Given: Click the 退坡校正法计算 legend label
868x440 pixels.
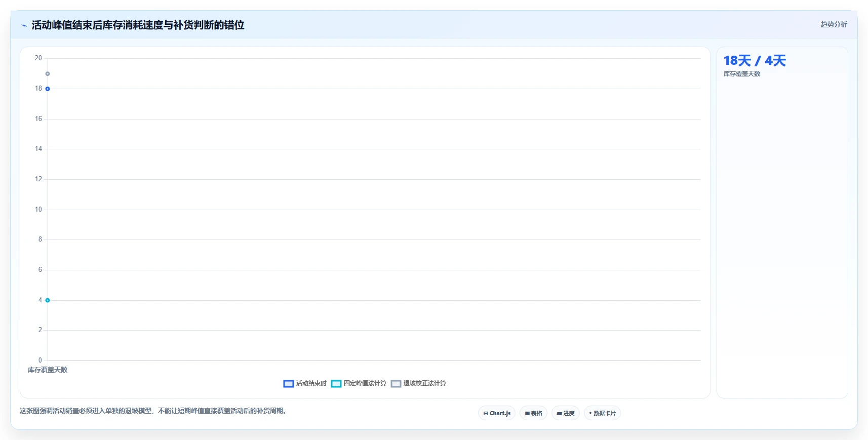Looking at the screenshot, I should tap(425, 383).
